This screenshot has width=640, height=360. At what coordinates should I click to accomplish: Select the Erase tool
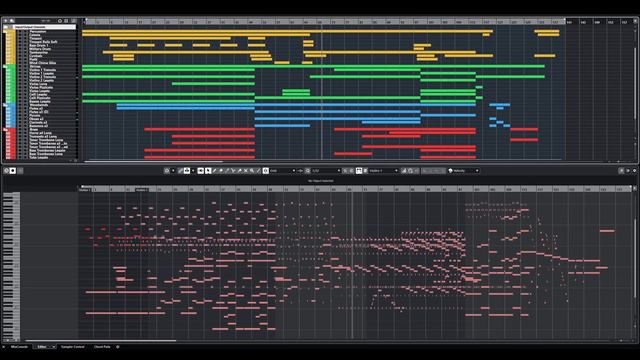(221, 171)
